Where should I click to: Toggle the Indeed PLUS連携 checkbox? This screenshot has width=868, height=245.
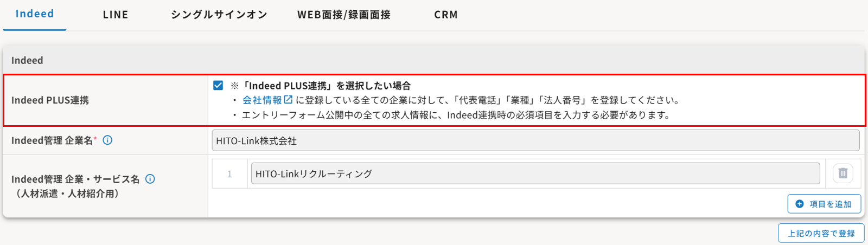218,85
